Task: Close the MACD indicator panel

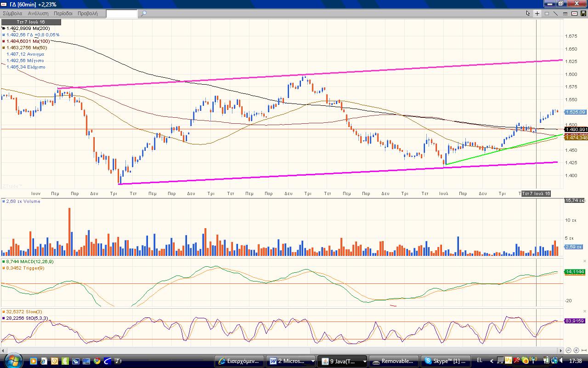Action: coord(585,261)
